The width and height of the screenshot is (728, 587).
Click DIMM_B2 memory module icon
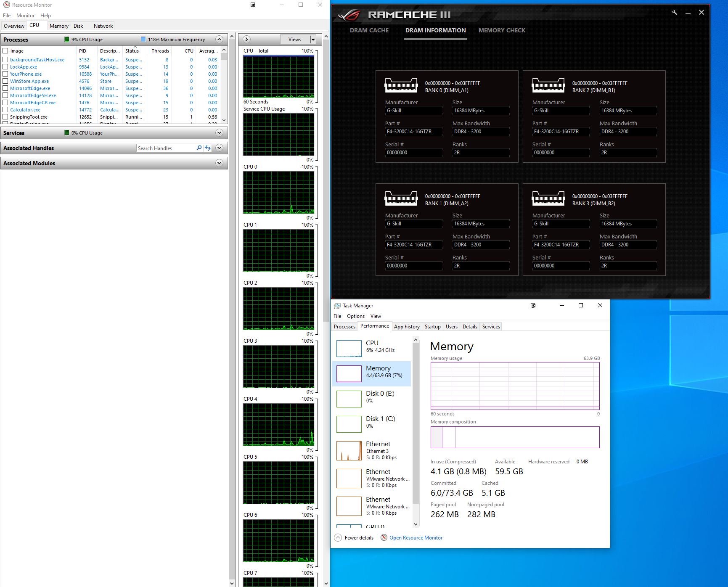pos(548,198)
